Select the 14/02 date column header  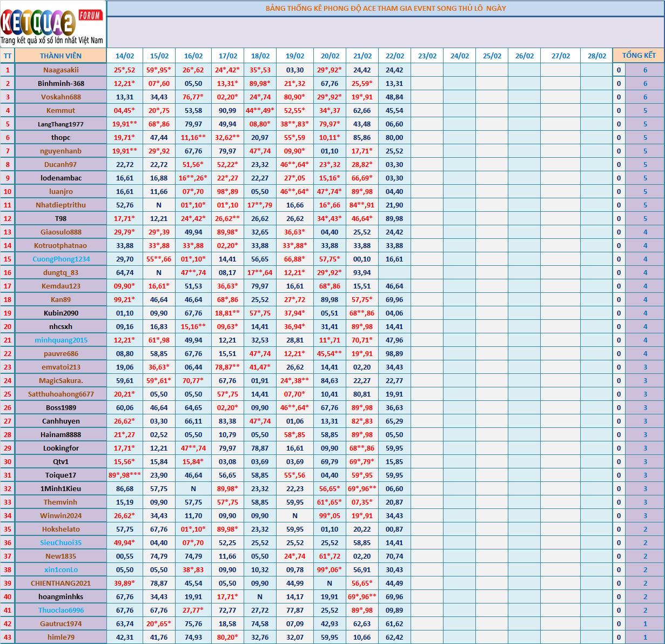pyautogui.click(x=124, y=56)
